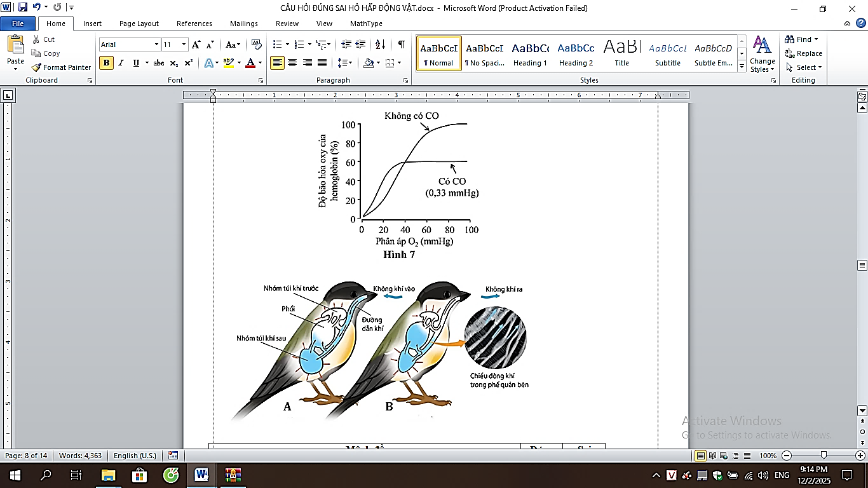Image resolution: width=868 pixels, height=488 pixels.
Task: Toggle italic formatting on
Action: click(x=121, y=63)
